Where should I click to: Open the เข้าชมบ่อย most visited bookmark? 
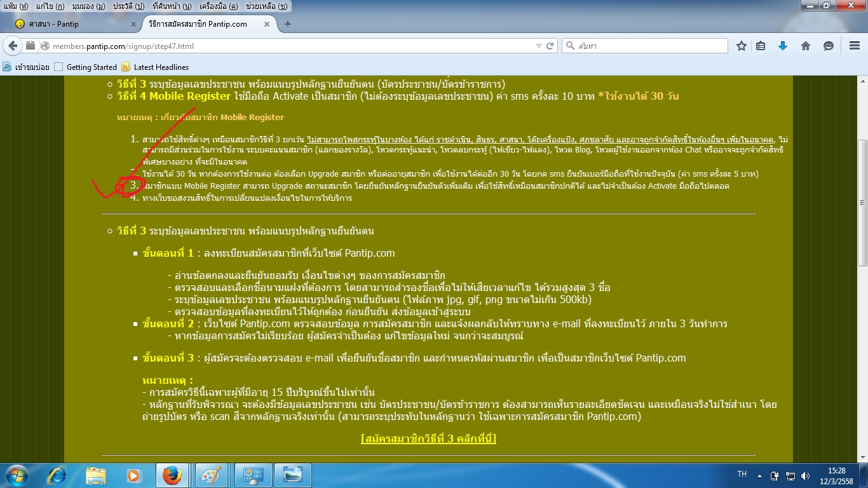(x=26, y=67)
